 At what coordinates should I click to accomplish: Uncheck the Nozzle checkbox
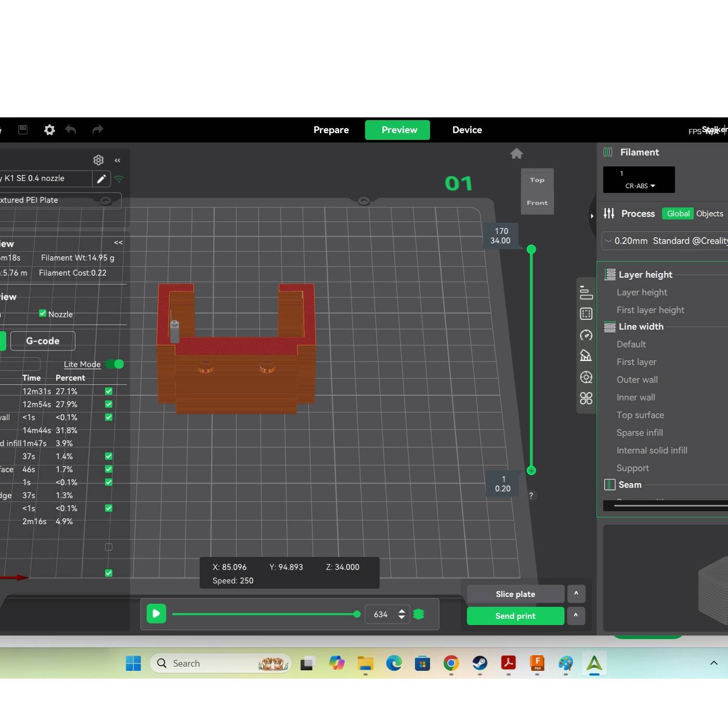point(43,314)
